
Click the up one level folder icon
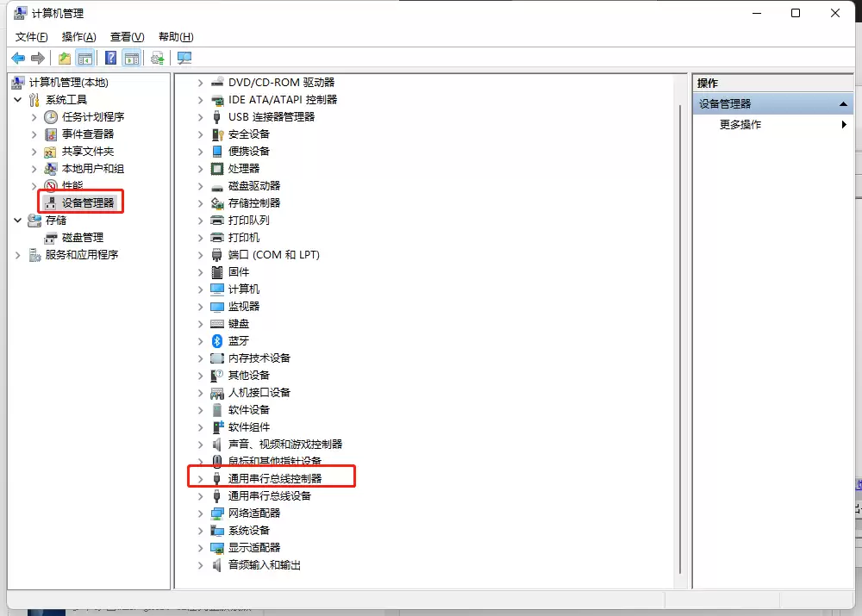pyautogui.click(x=65, y=58)
